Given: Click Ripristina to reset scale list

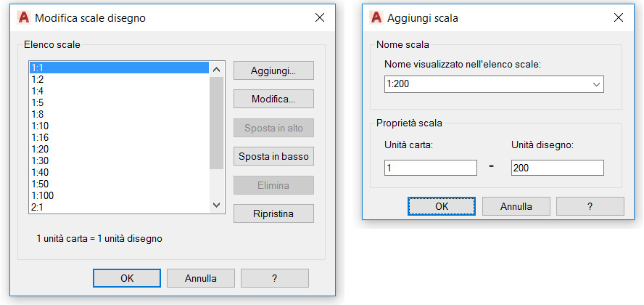Looking at the screenshot, I should click(x=273, y=213).
